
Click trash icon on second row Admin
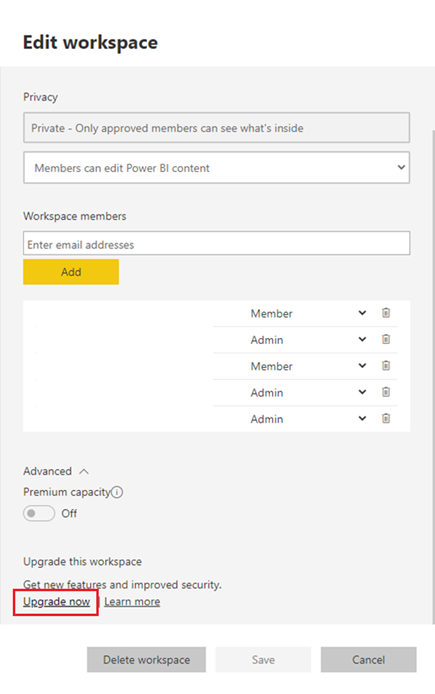[x=386, y=339]
